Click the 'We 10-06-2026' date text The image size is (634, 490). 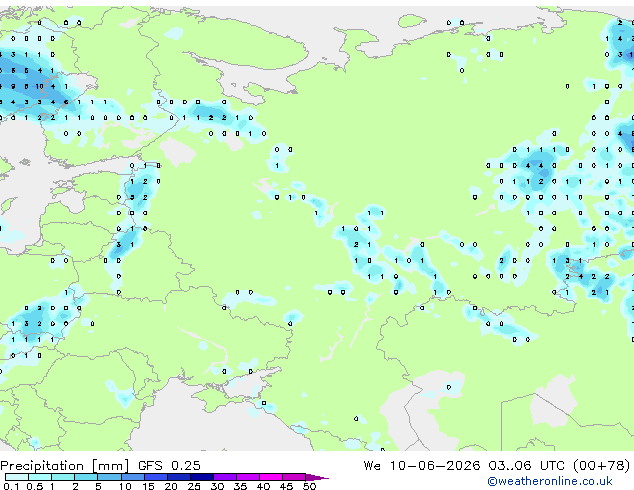422,466
